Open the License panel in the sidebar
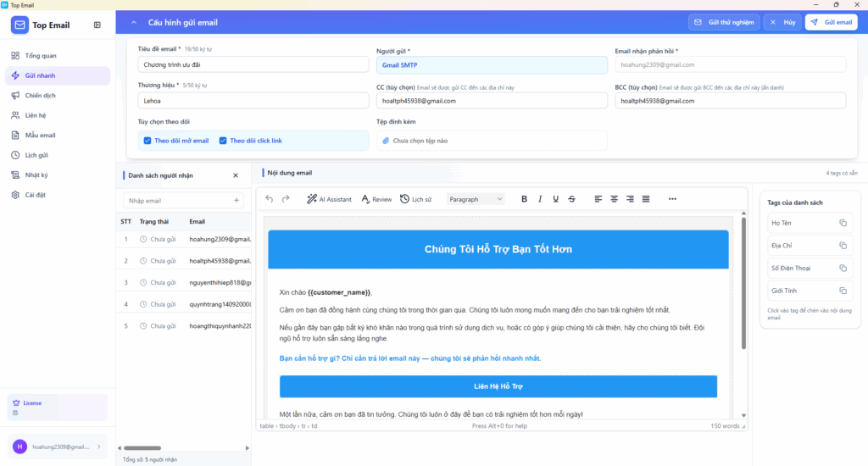This screenshot has width=868, height=466. [58, 408]
